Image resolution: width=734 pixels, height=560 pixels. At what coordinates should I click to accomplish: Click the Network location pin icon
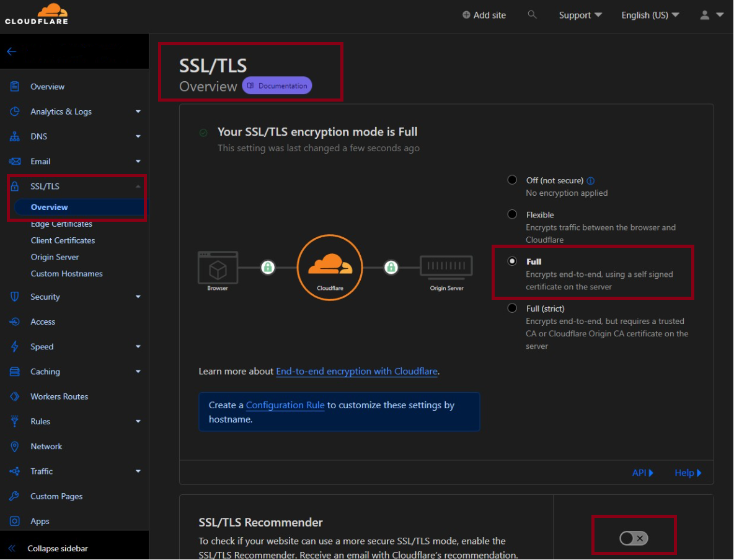[15, 447]
